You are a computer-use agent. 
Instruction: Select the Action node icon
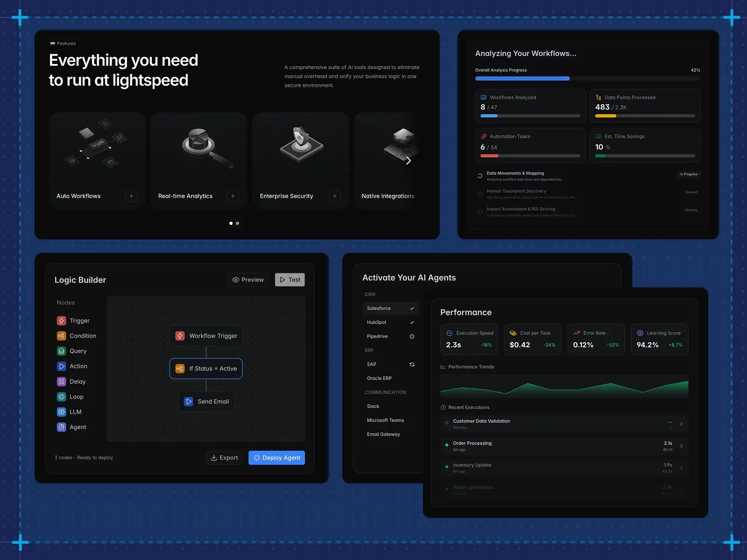pos(62,366)
